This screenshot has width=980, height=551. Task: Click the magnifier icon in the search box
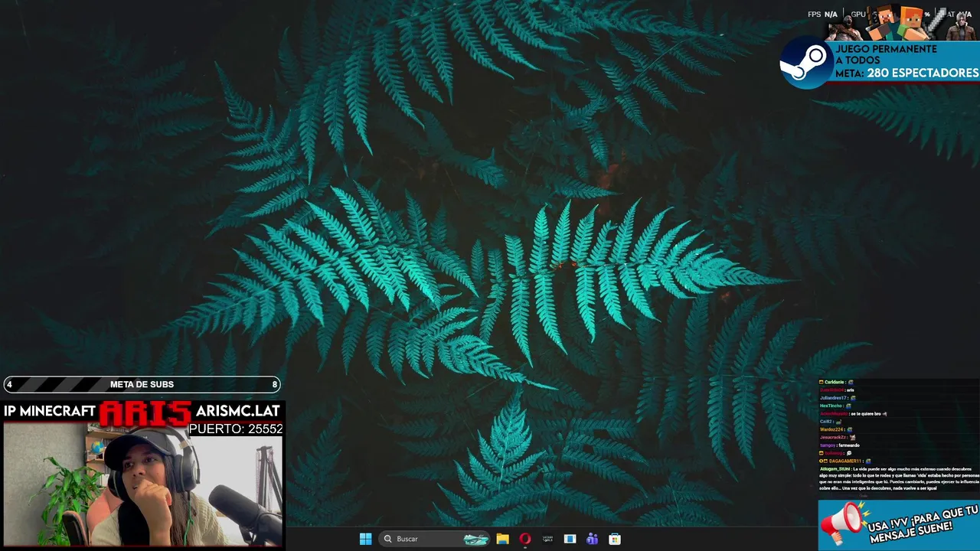[388, 539]
